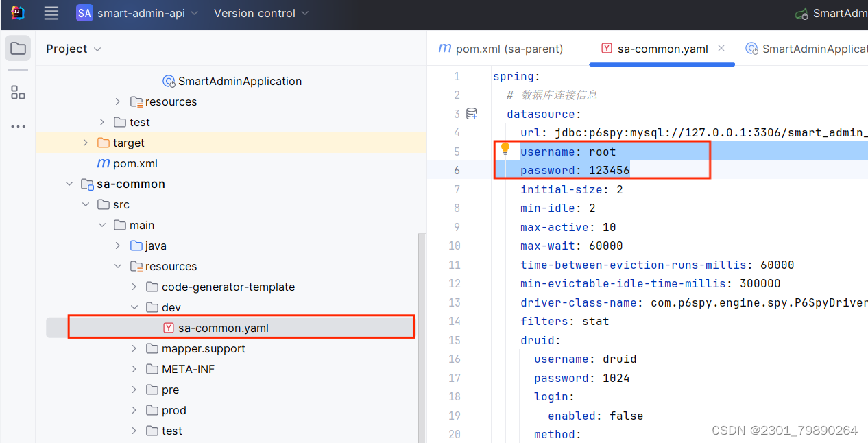868x443 pixels.
Task: Click the 'min-idle: 2' line
Action: point(557,208)
